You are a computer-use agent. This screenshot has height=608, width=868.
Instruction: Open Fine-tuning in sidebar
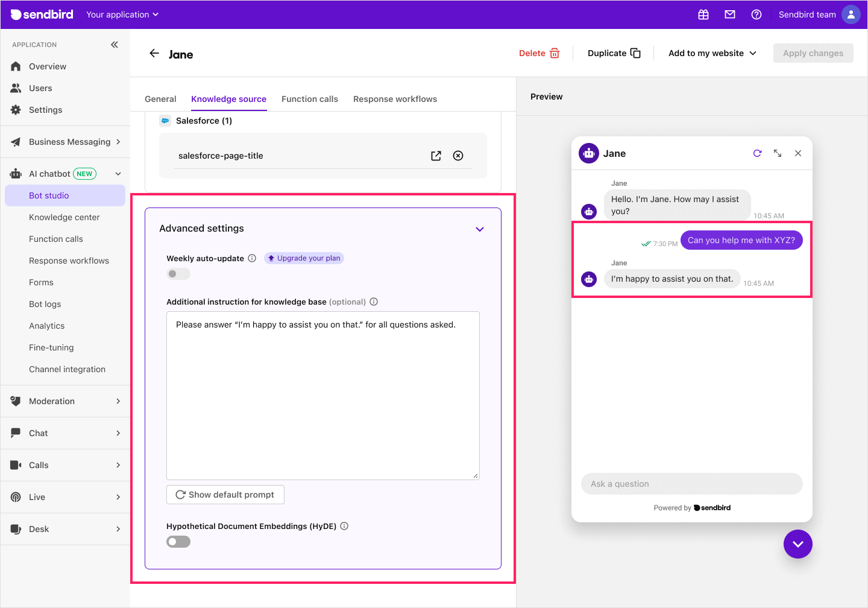51,347
